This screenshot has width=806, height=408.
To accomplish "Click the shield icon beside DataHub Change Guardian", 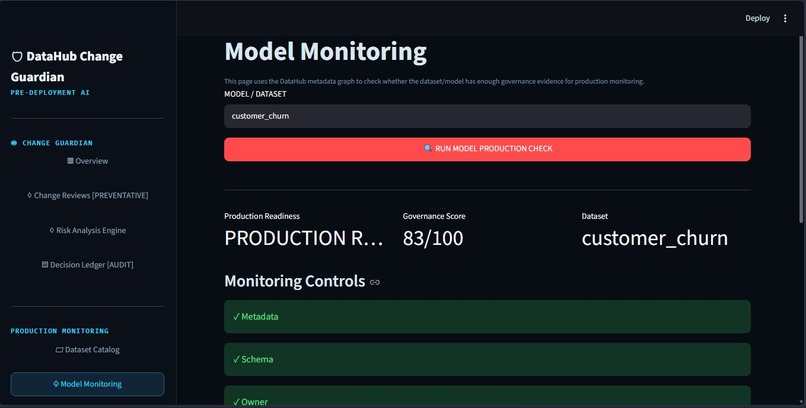I will click(x=17, y=57).
